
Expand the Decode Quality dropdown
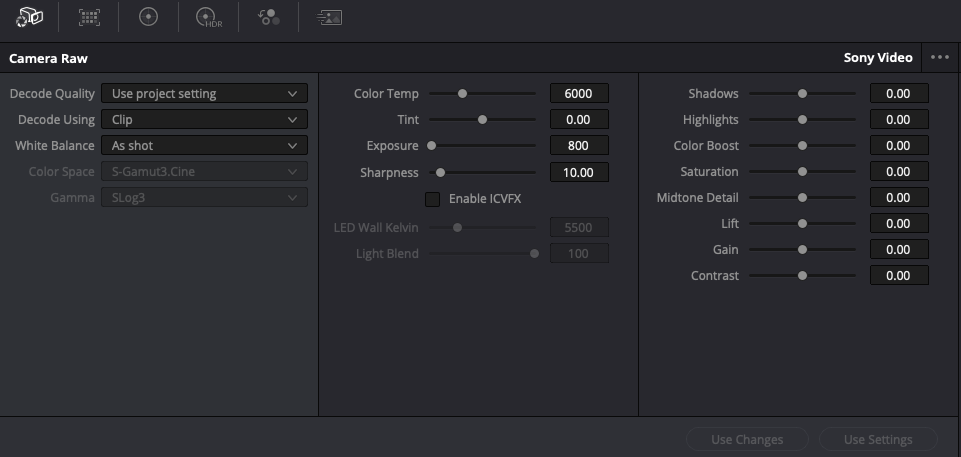[x=204, y=94]
